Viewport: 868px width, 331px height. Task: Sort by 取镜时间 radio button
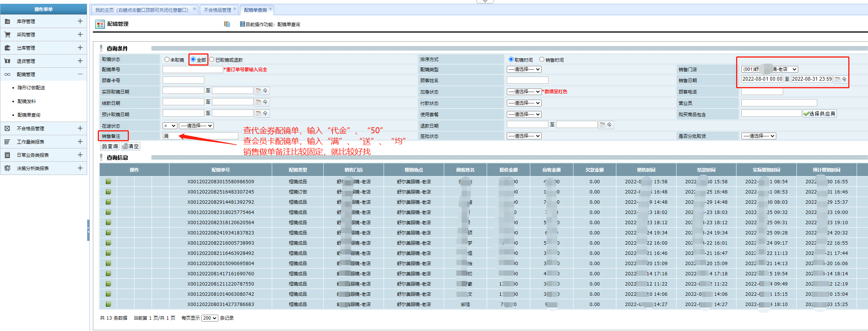point(511,59)
